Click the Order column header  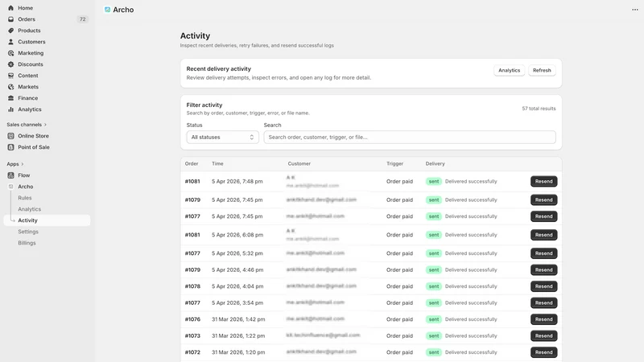pyautogui.click(x=192, y=164)
